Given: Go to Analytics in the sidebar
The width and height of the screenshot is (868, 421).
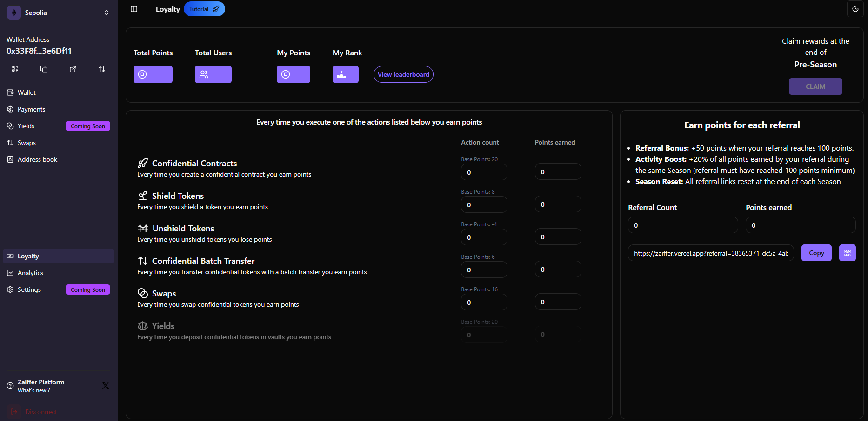Looking at the screenshot, I should pyautogui.click(x=30, y=273).
